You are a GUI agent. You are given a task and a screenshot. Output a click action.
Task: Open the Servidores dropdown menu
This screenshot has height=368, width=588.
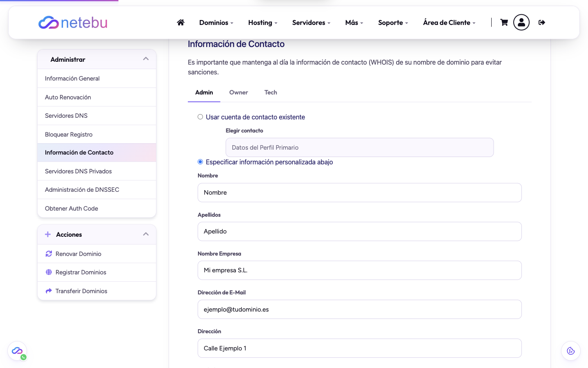point(311,22)
